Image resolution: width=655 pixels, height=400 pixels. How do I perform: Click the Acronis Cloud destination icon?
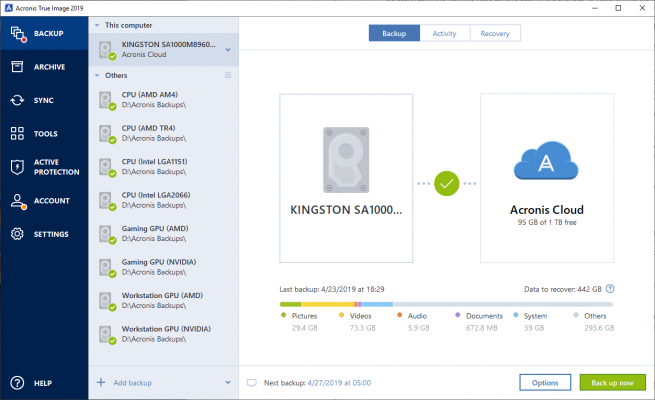click(546, 160)
